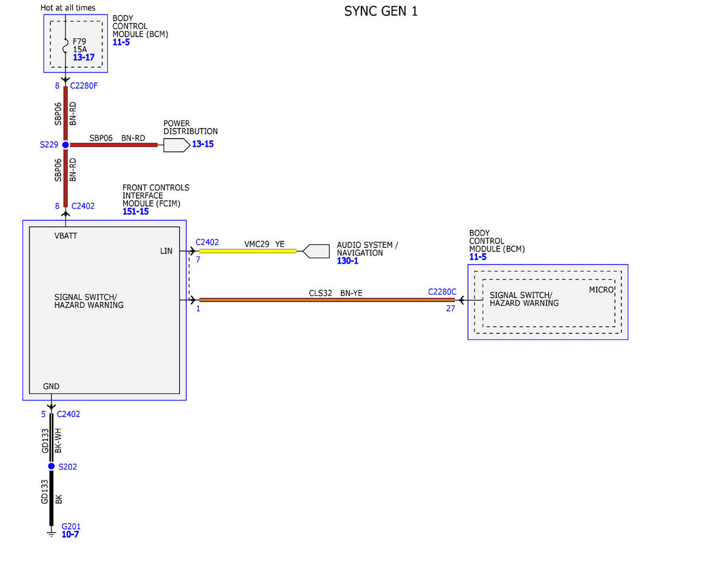Screen dimensions: 728x562
Task: Click the C2280C connector label
Action: click(x=442, y=292)
